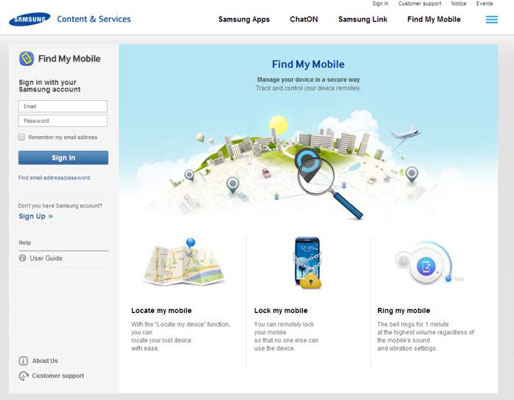The image size is (514, 400).
Task: Focus the Email input field
Action: [x=63, y=106]
